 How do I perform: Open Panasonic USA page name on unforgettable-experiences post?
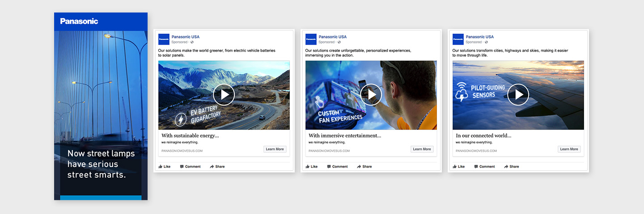333,37
